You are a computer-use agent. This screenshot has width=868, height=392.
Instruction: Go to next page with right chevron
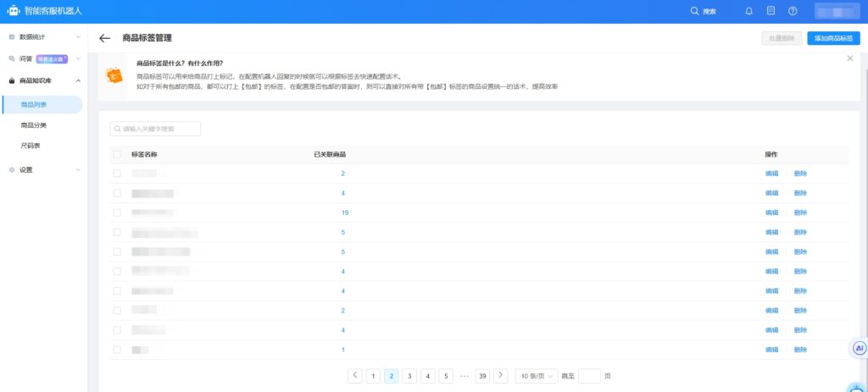click(x=500, y=375)
